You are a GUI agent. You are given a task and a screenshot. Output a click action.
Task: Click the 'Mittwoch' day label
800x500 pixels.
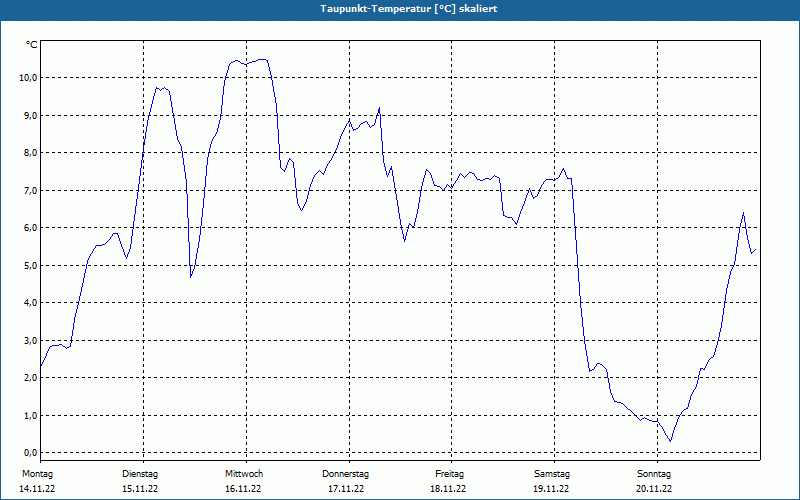click(244, 474)
